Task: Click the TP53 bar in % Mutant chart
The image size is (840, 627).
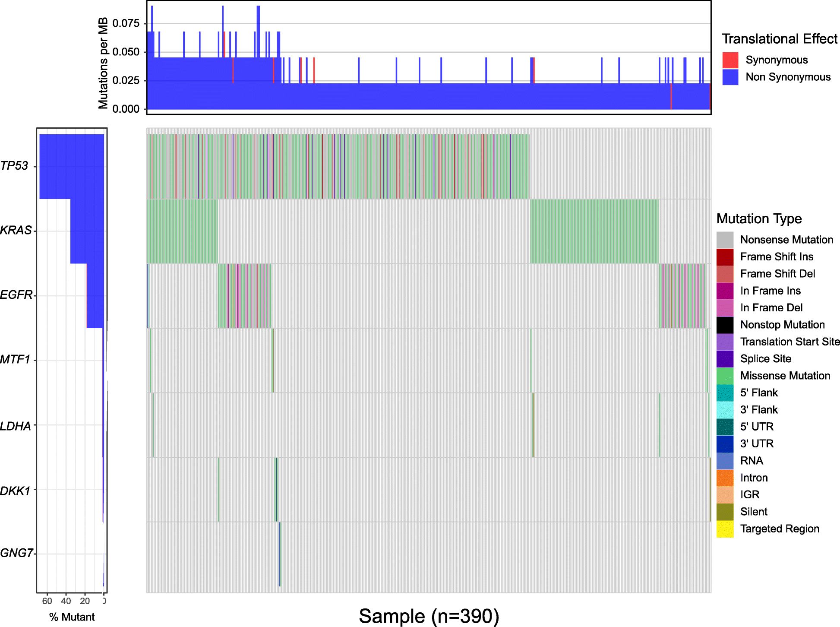Action: click(x=72, y=167)
